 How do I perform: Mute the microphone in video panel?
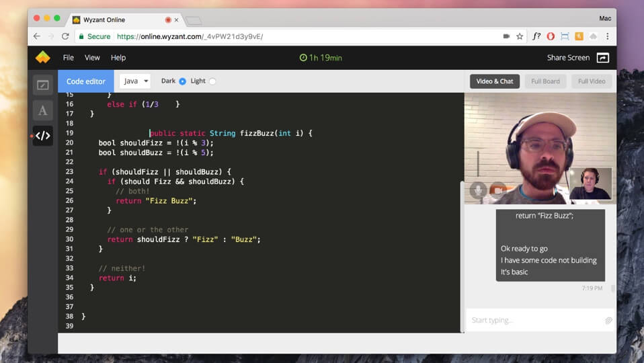point(478,190)
